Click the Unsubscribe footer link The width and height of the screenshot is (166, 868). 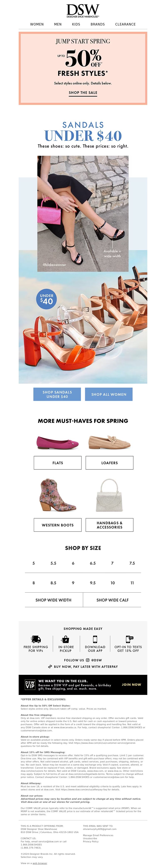[x=90, y=838]
